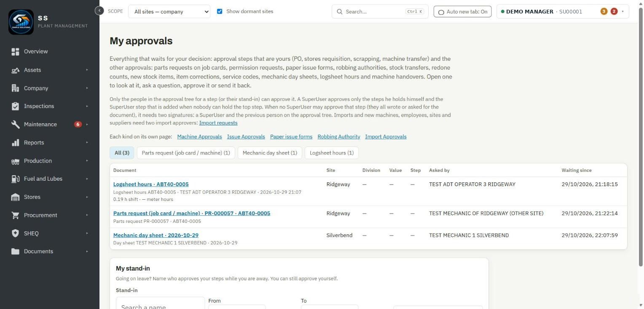Select the Logsheet hours (1) tab
644x309 pixels.
pos(332,153)
